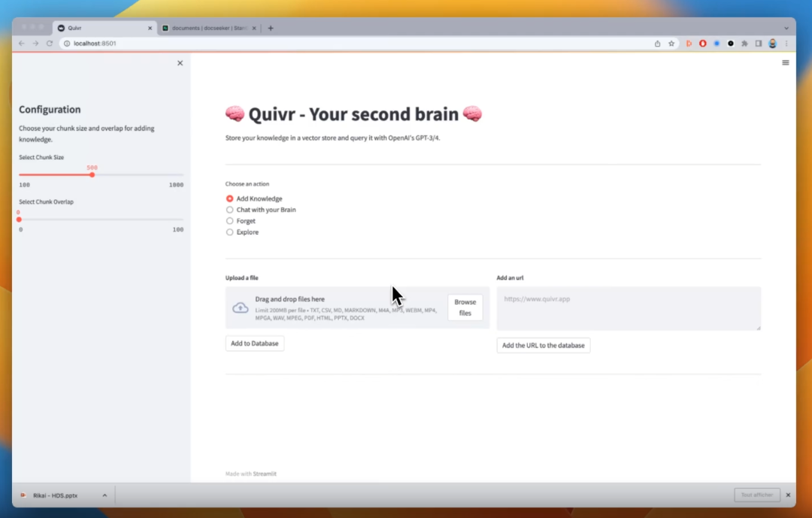This screenshot has height=518, width=812.
Task: Click the browser forward arrow
Action: 36,44
